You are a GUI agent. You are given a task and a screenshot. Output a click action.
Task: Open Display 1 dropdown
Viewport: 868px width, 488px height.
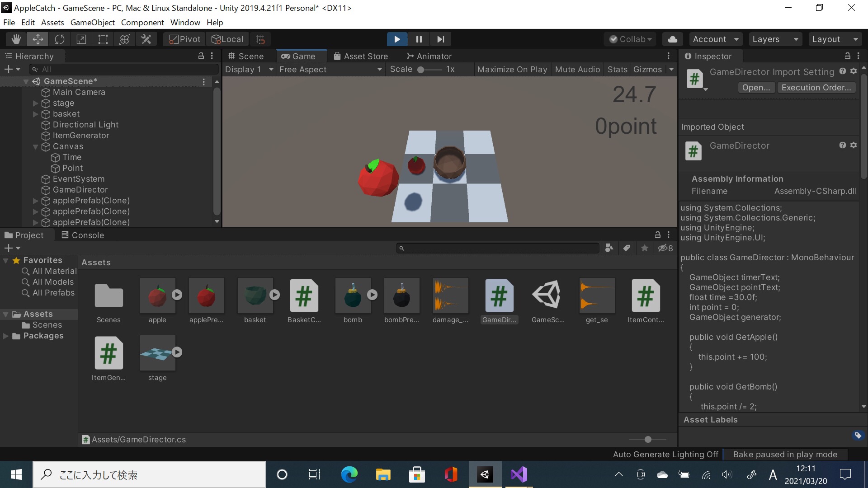click(x=250, y=69)
